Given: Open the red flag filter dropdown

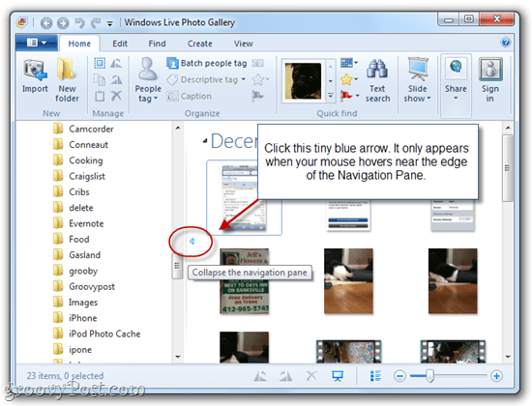Looking at the screenshot, I should 349,96.
